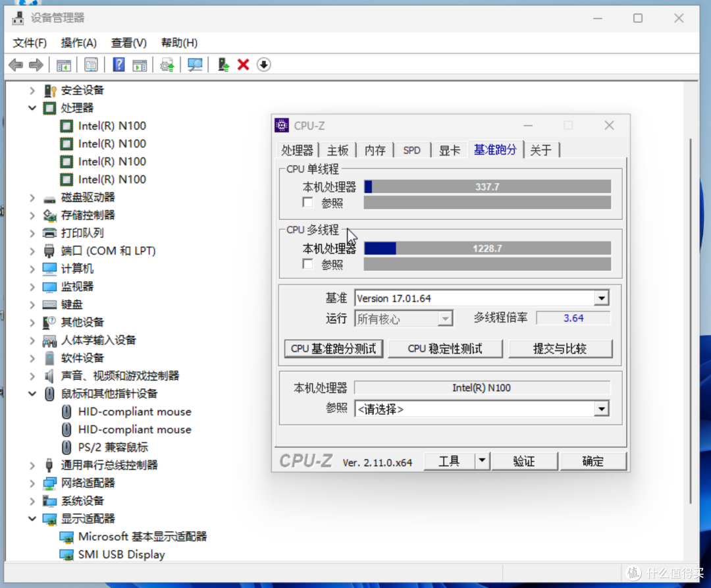Click the 多线程倍率 value field 3.64

pos(573,318)
